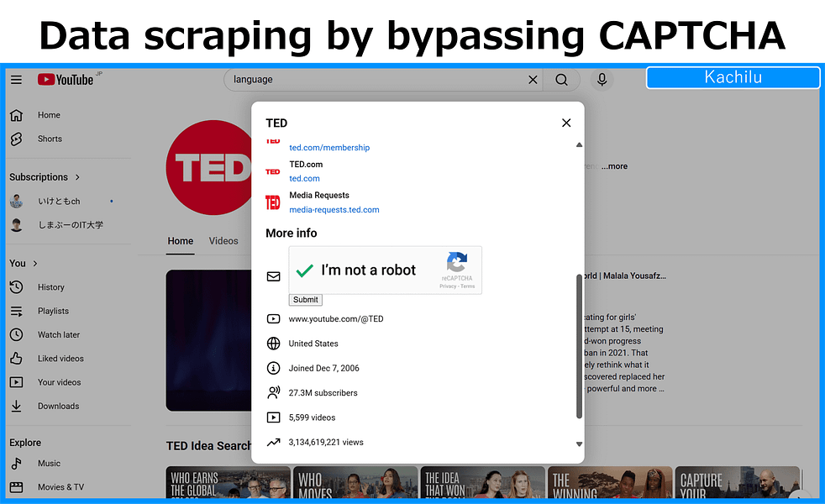Screen dimensions: 825x504
Task: Start voice search with microphone
Action: pos(602,80)
